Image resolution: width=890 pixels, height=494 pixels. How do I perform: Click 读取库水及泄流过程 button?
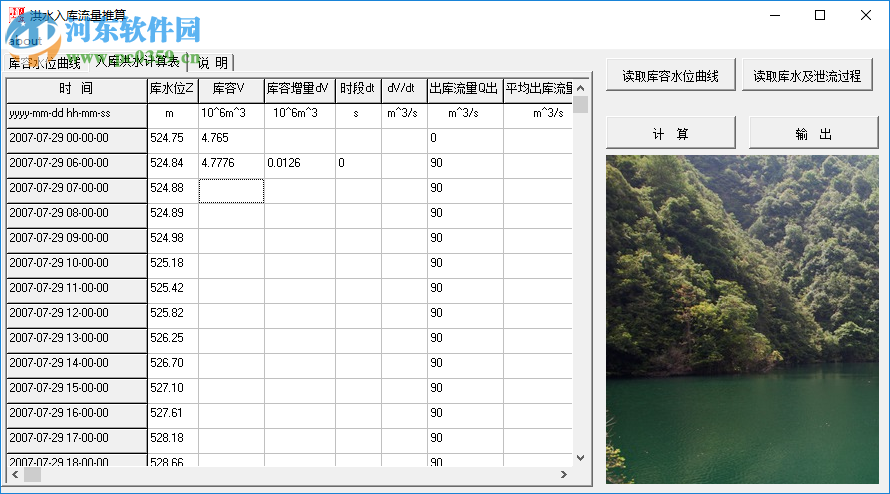click(807, 76)
